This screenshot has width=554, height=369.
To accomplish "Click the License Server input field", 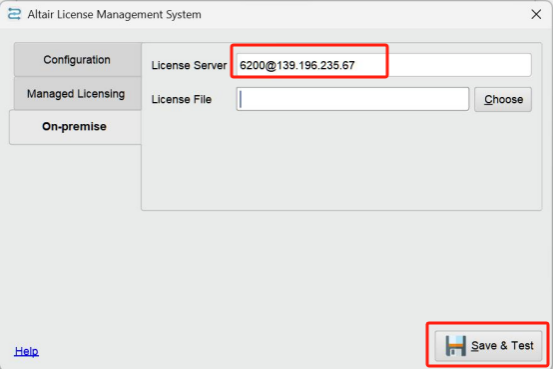I will [383, 65].
